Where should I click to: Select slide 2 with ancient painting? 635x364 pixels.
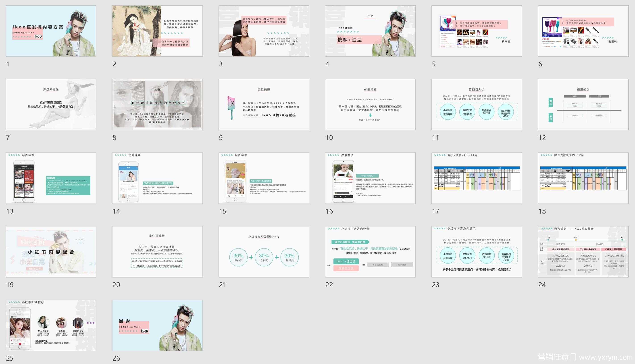tap(157, 31)
